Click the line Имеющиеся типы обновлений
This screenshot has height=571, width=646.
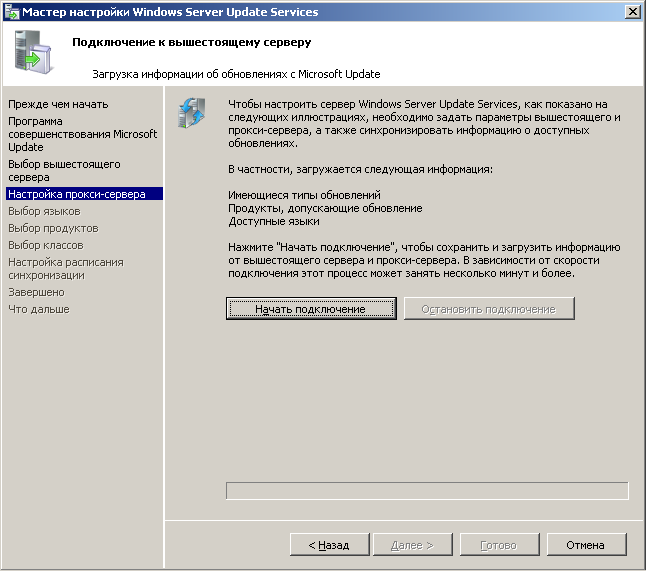coord(304,195)
